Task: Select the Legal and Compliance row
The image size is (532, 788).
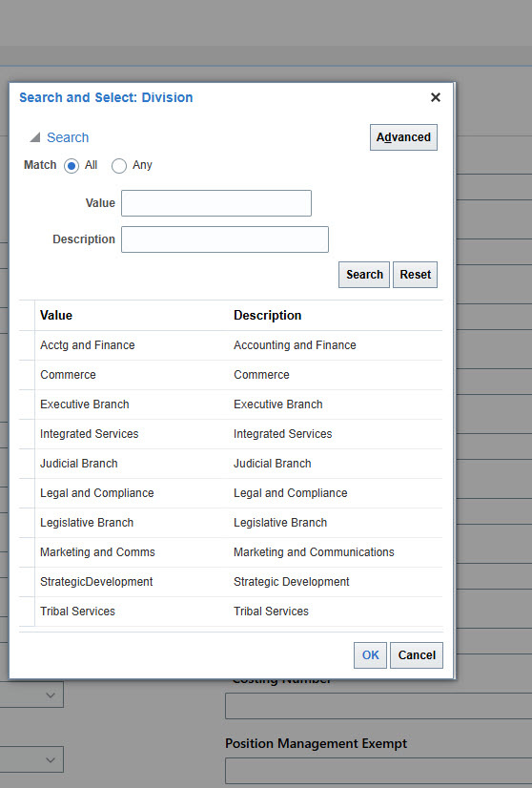Action: 231,493
